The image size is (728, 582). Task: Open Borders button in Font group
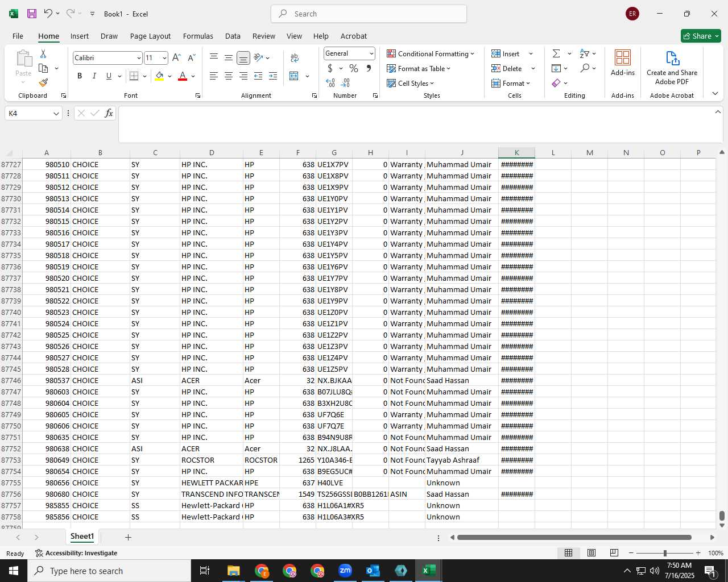134,76
